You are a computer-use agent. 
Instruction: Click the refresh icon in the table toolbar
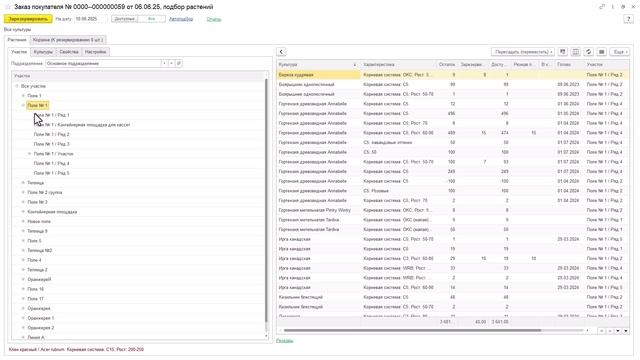tap(588, 52)
